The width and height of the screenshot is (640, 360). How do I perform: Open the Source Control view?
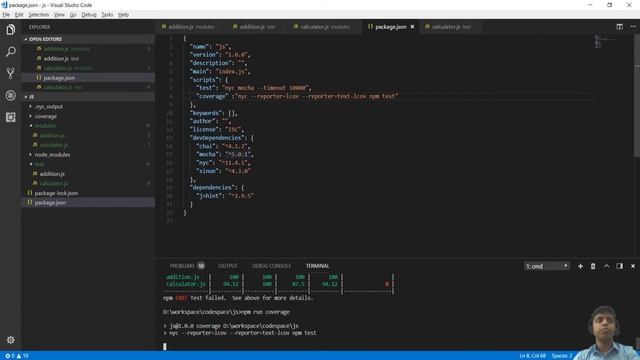point(11,73)
